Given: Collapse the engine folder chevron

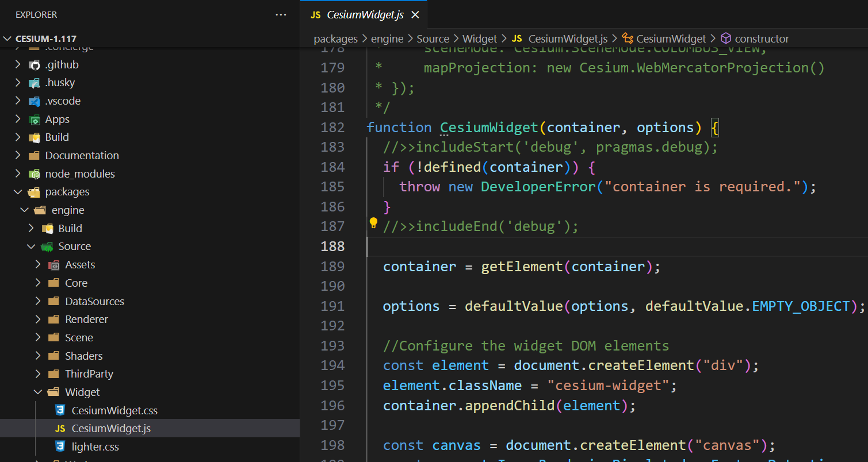Looking at the screenshot, I should tap(25, 210).
